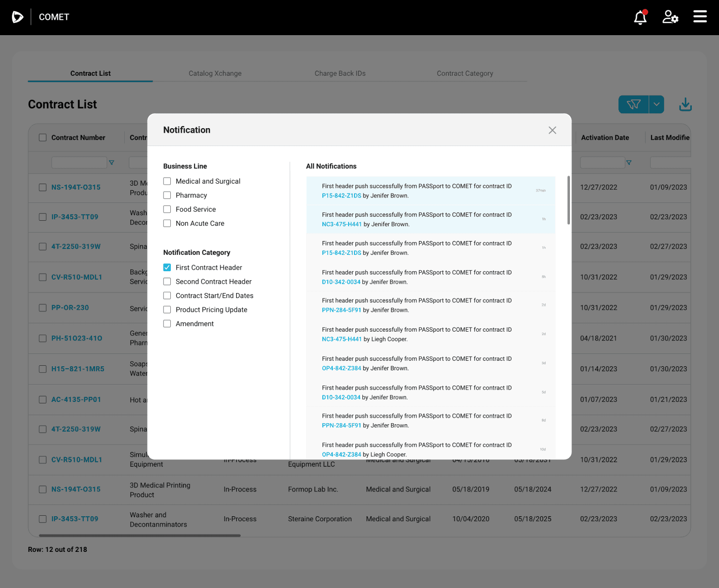Switch to Contract Category tab

click(465, 73)
